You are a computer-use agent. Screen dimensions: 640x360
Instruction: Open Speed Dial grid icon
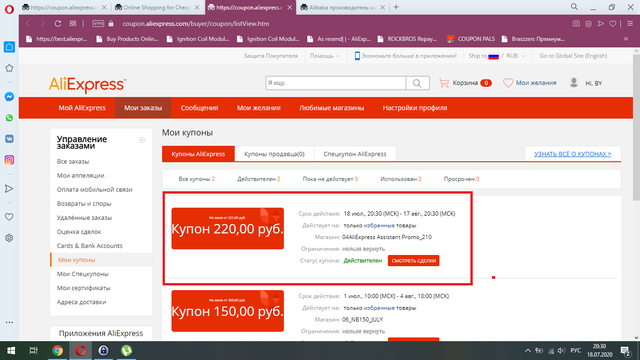point(73,24)
